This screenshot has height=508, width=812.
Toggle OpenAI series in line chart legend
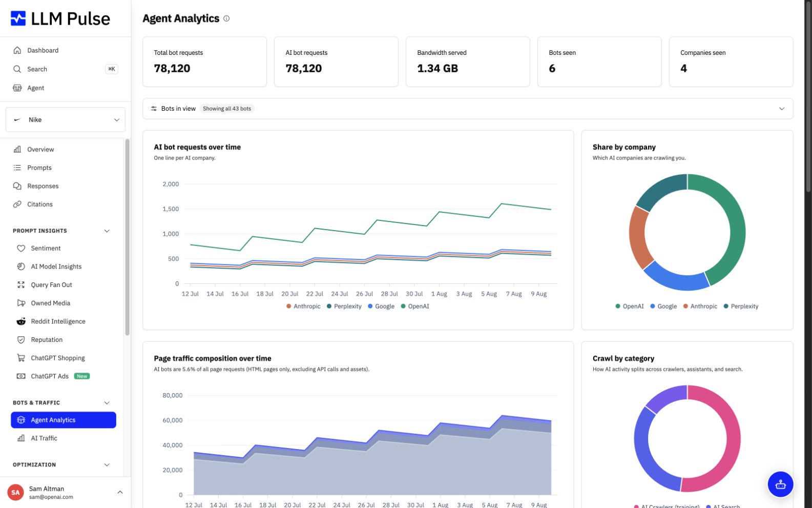coord(415,306)
